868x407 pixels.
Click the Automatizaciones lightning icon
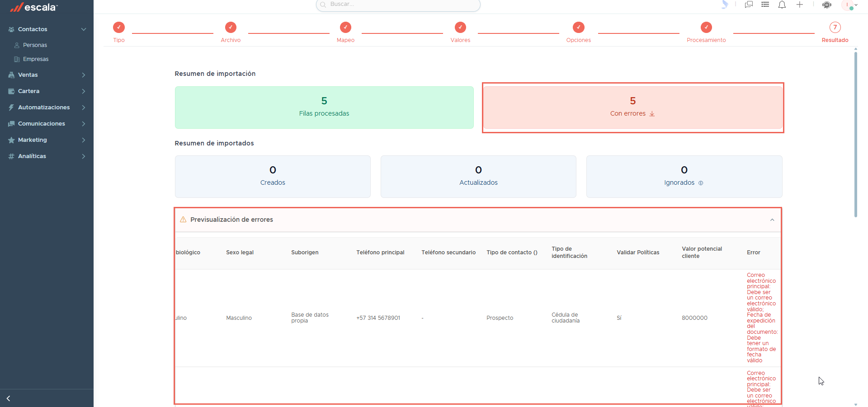tap(11, 108)
